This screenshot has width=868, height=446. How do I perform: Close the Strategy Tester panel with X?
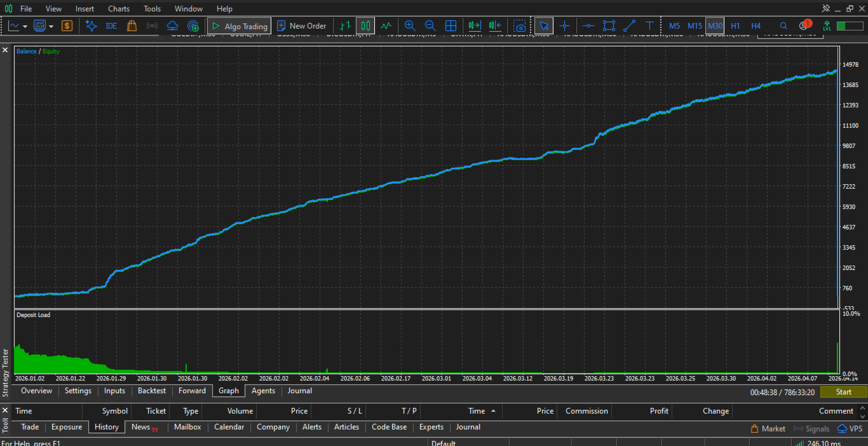pos(5,49)
